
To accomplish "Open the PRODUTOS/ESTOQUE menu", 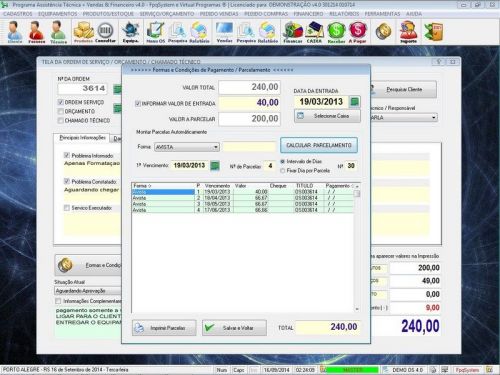I will pyautogui.click(x=108, y=14).
